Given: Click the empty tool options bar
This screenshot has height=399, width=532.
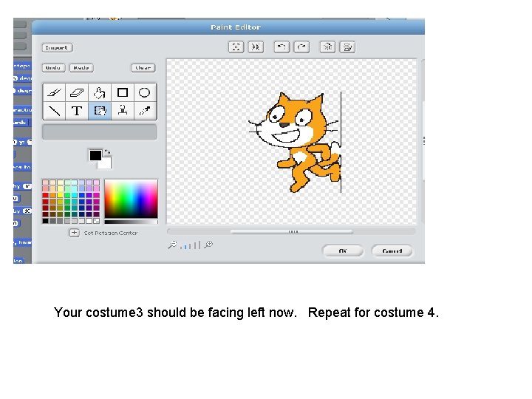Looking at the screenshot, I should (x=100, y=132).
